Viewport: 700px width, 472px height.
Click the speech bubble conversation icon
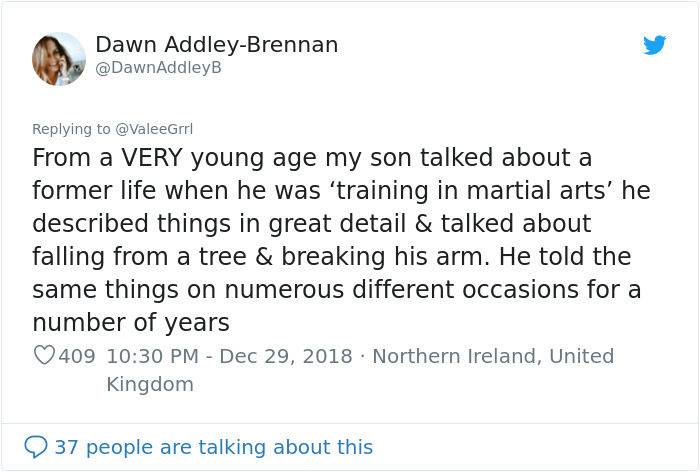pyautogui.click(x=35, y=446)
